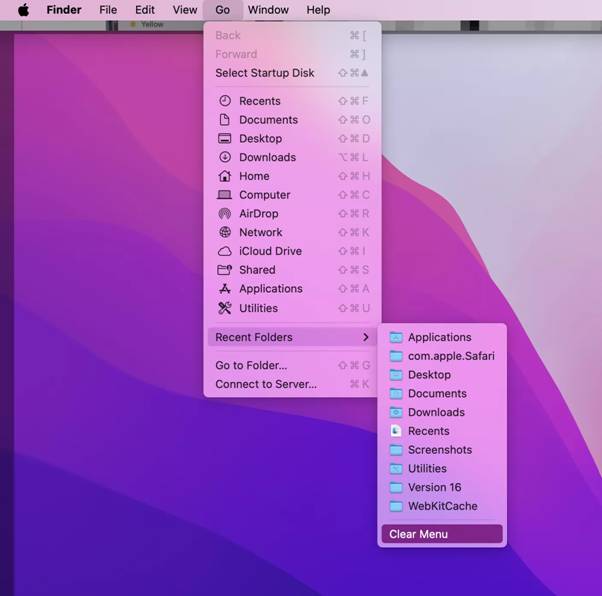
Task: Open com.apple.Safari recent folder
Action: pyautogui.click(x=450, y=356)
